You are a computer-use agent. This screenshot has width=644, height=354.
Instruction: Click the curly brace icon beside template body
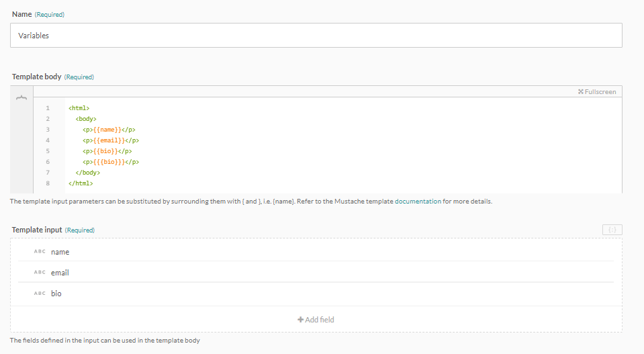pos(21,98)
